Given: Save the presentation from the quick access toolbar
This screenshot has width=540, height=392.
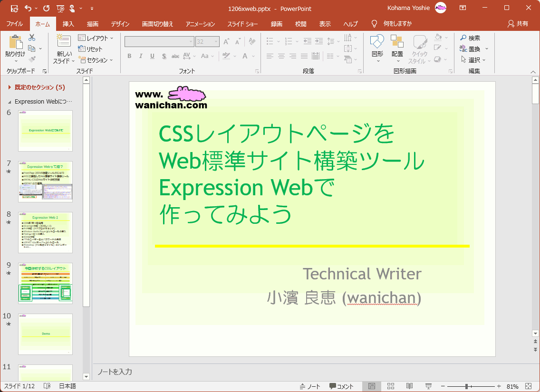Looking at the screenshot, I should pyautogui.click(x=14, y=8).
